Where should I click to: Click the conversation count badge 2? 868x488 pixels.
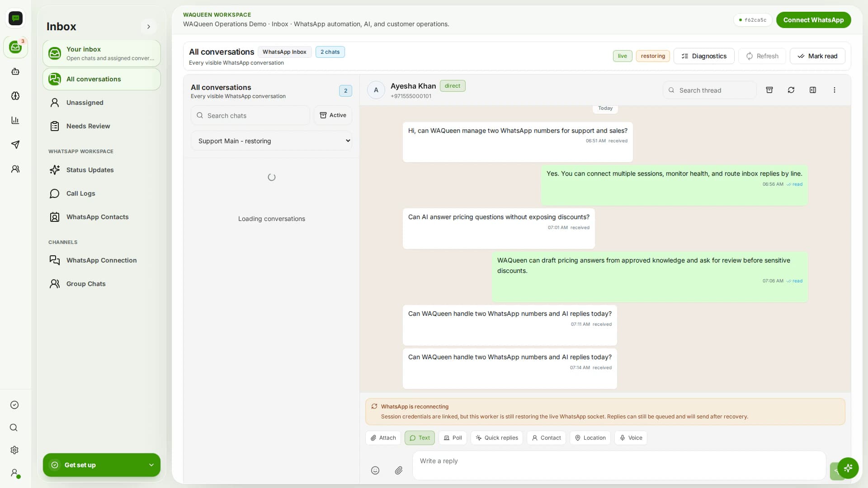(345, 91)
